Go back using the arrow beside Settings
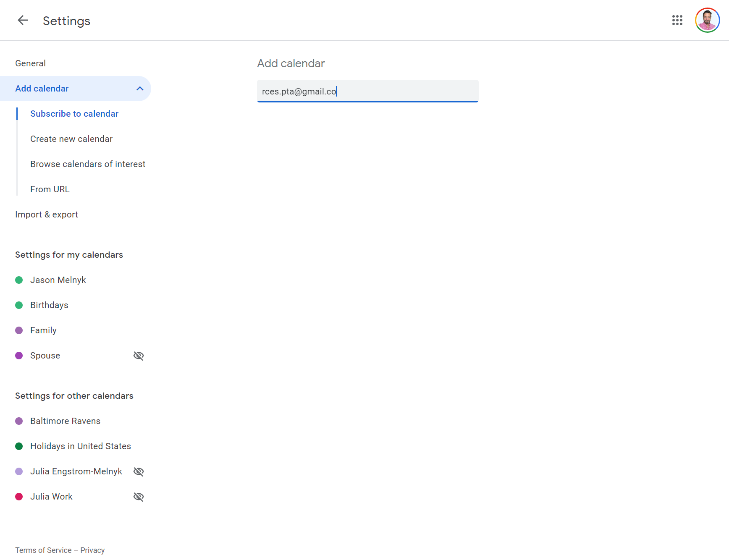Image resolution: width=729 pixels, height=560 pixels. [x=23, y=20]
